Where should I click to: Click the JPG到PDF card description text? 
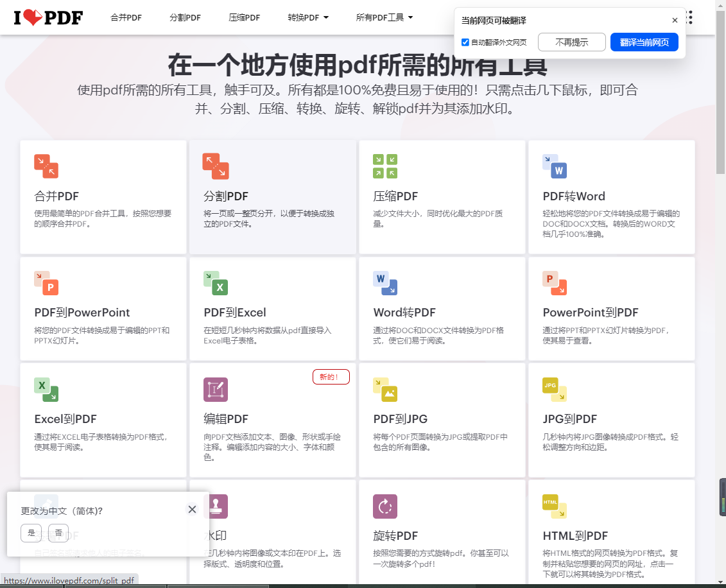(x=610, y=442)
